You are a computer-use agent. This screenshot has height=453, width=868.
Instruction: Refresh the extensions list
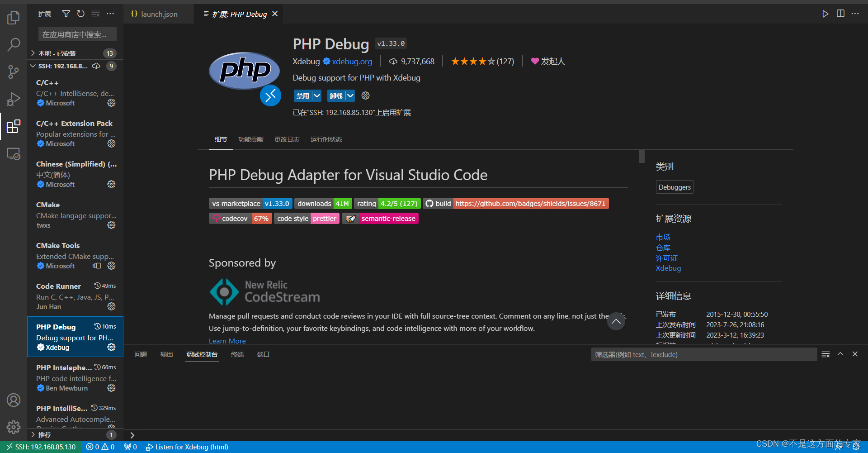pos(81,14)
